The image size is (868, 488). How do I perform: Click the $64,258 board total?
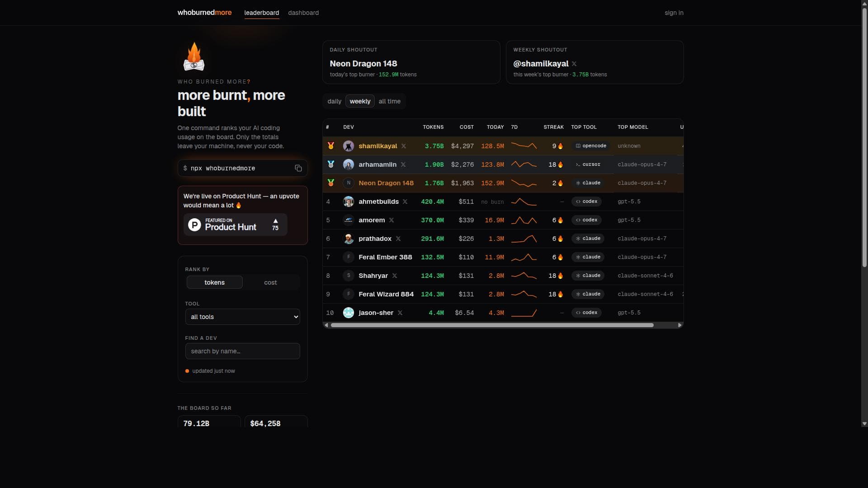tap(265, 423)
